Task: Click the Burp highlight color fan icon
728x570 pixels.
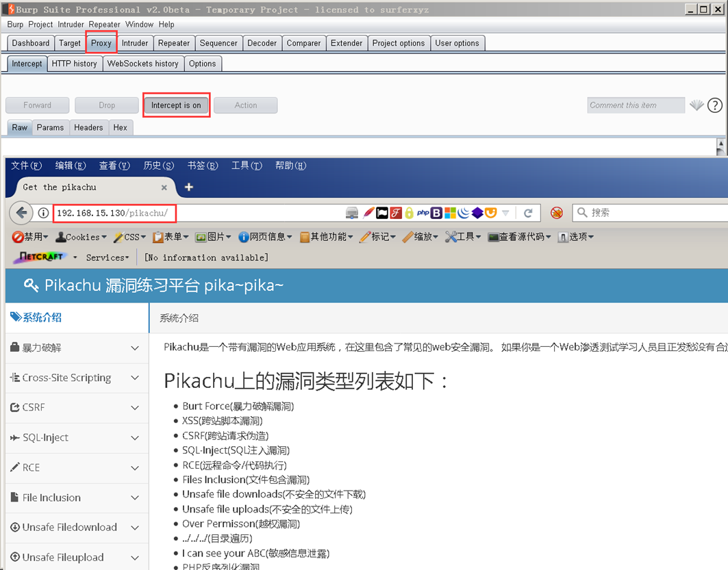Action: (696, 105)
